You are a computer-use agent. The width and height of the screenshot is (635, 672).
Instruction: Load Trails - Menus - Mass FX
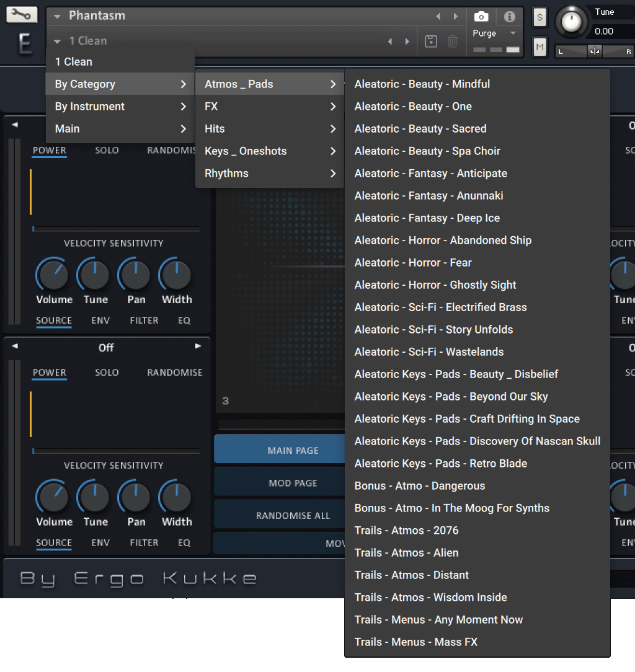coord(477,642)
